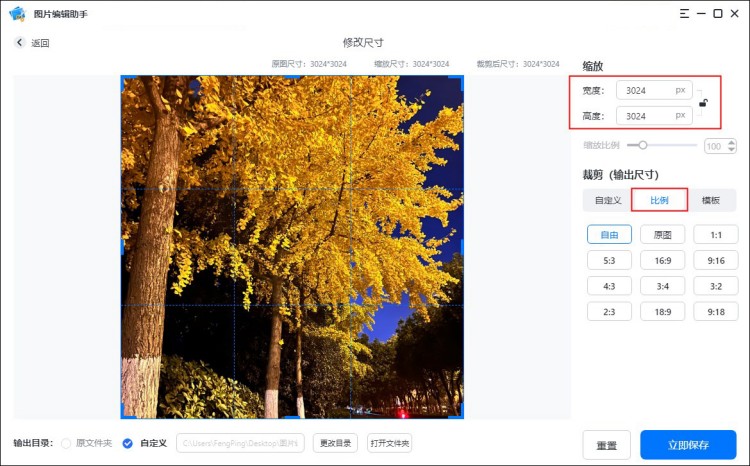Click the 立即保存 save button
The width and height of the screenshot is (750, 466).
688,445
